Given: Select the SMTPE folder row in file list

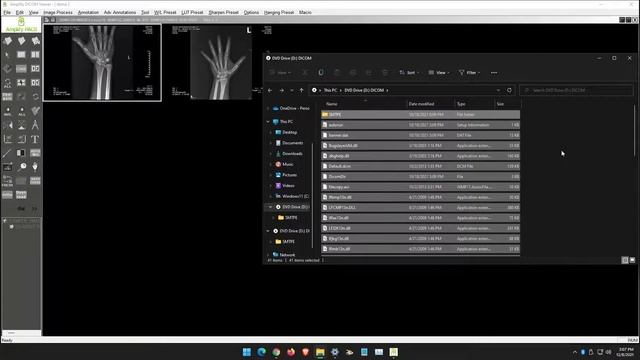Looking at the screenshot, I should [420, 115].
